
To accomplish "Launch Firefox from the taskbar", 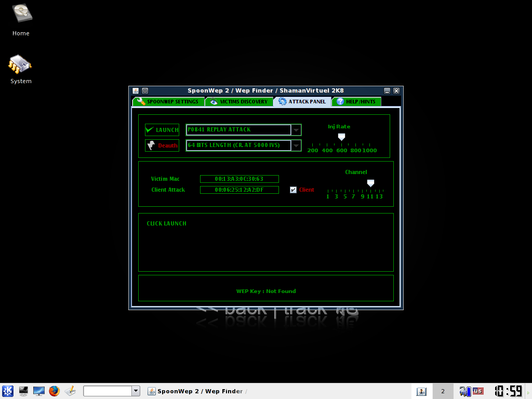I will coord(54,391).
